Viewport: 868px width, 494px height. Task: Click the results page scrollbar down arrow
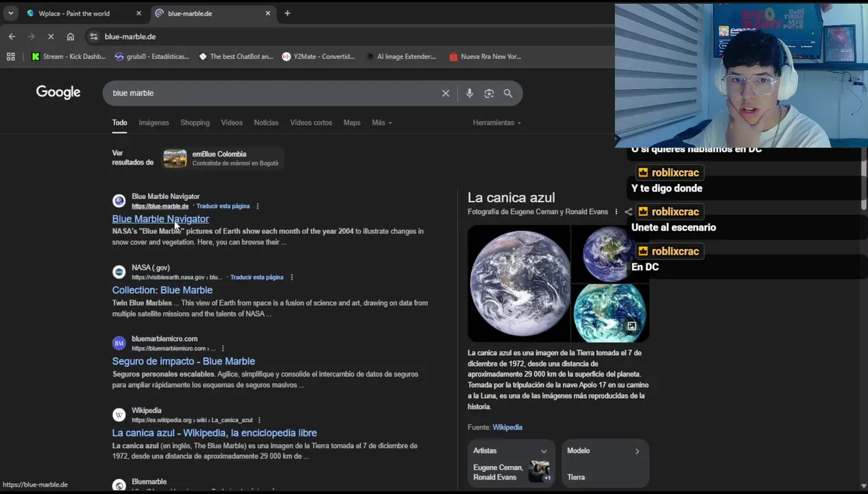point(863,486)
